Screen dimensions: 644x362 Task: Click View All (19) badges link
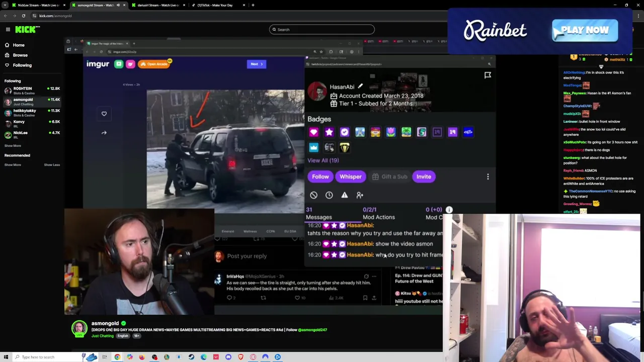click(323, 160)
